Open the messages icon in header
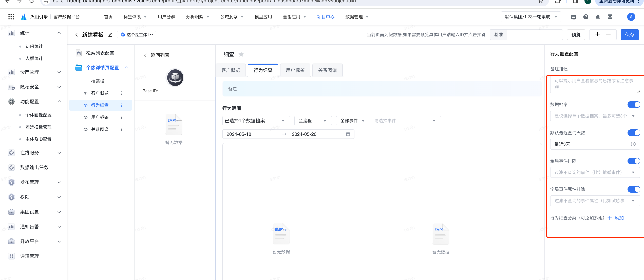 (574, 17)
